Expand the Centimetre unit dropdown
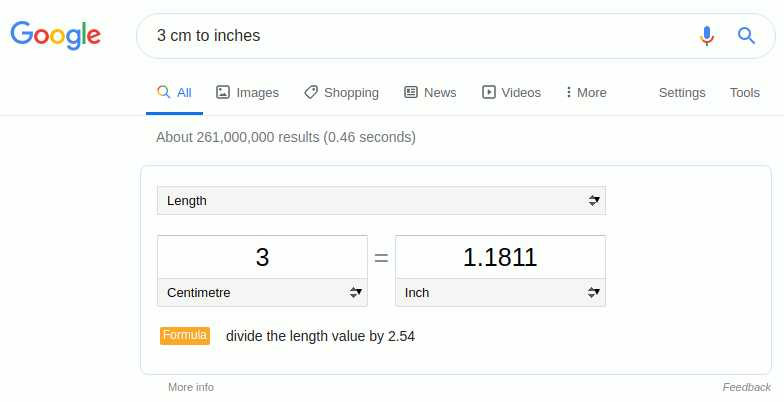 coord(262,293)
